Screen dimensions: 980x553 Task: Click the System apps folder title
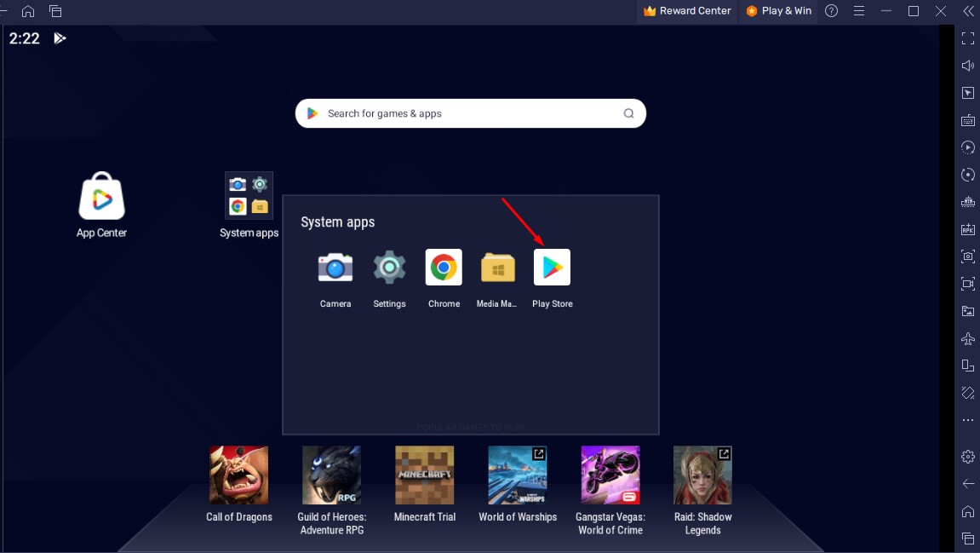pyautogui.click(x=337, y=222)
